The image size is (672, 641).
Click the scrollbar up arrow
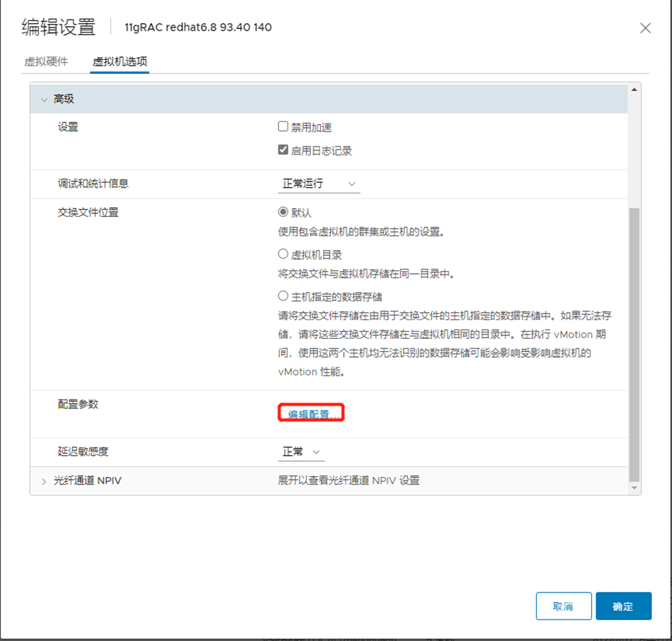634,90
